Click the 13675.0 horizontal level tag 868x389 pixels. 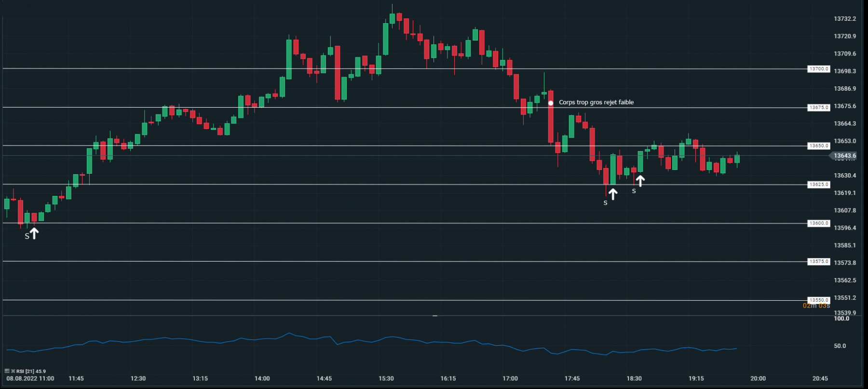pyautogui.click(x=819, y=108)
